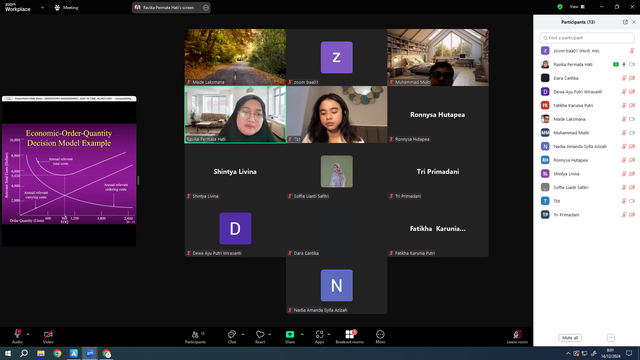The width and height of the screenshot is (640, 360).
Task: Toggle Muhammad Mukti's muted microphone icon
Action: (624, 133)
